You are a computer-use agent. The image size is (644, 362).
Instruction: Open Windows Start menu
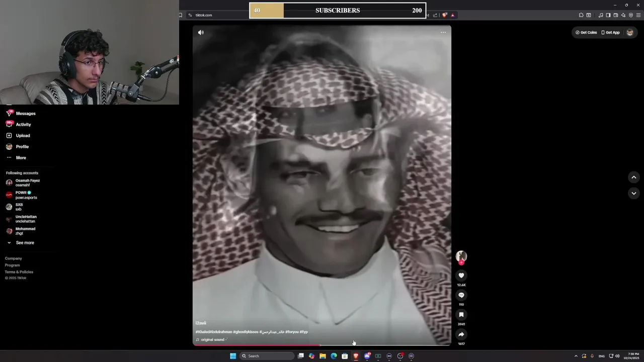233,356
